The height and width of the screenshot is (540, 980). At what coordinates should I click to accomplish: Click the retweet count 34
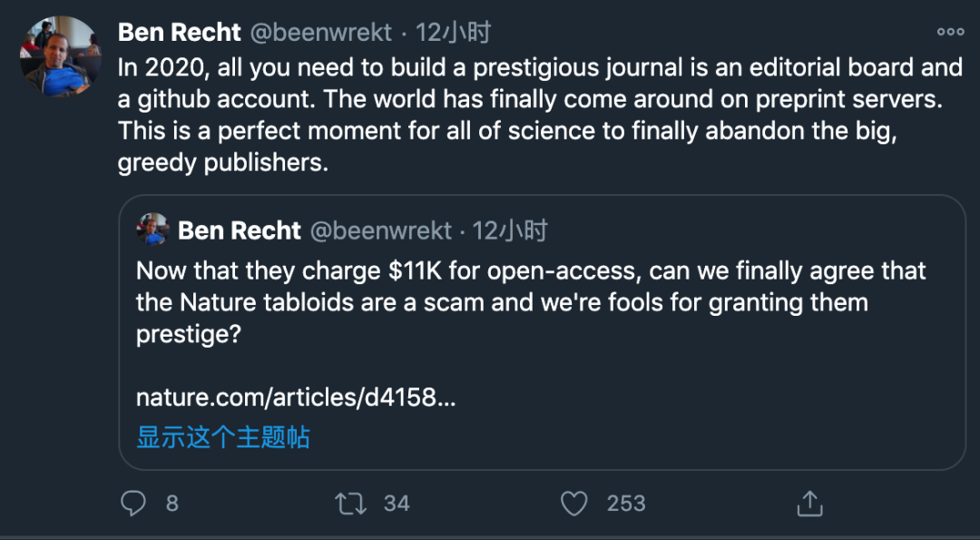click(x=397, y=503)
